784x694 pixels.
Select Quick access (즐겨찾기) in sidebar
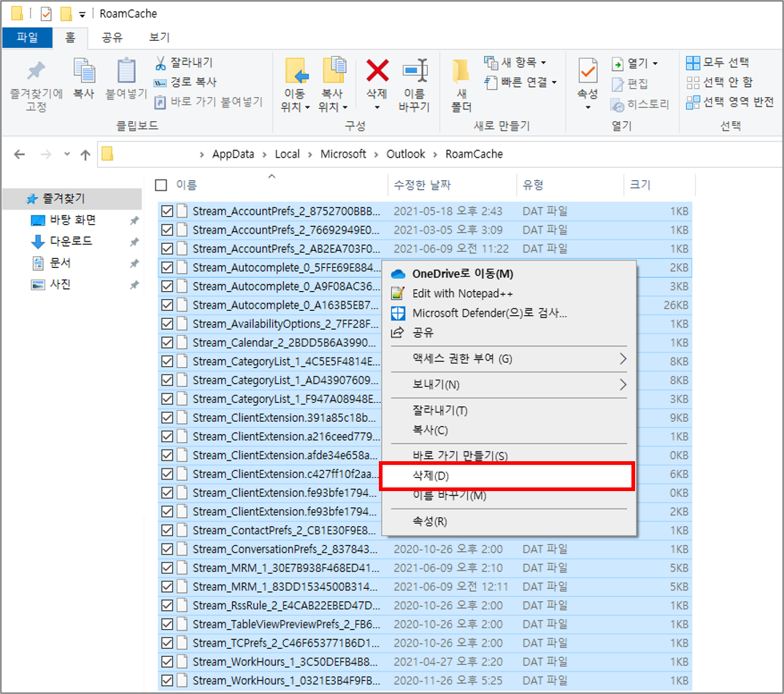pyautogui.click(x=72, y=198)
